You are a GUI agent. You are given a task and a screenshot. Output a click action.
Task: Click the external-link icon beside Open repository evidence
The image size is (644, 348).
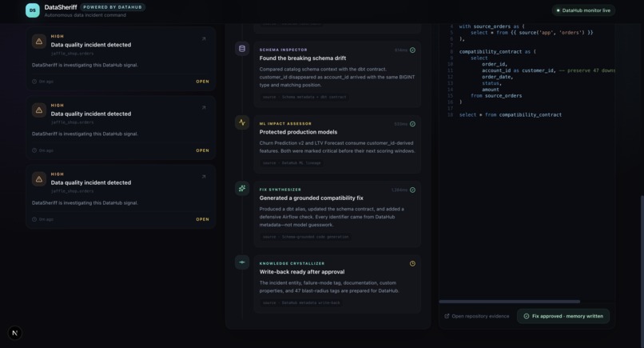pos(447,316)
